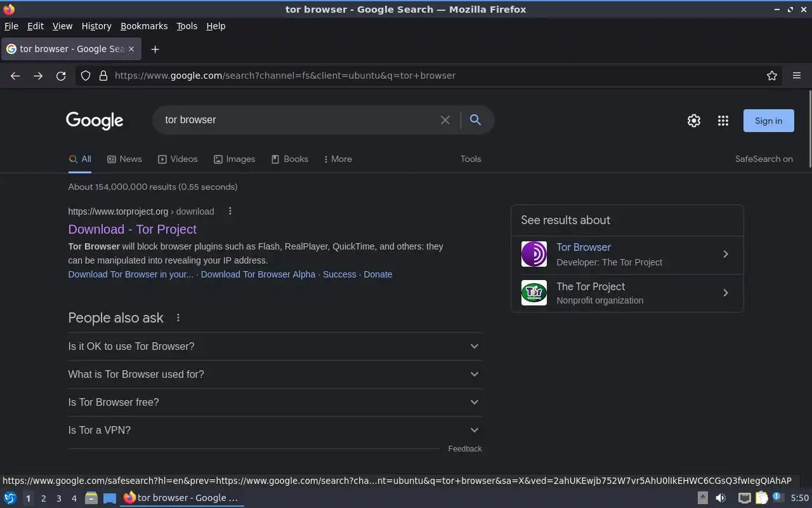This screenshot has height=508, width=812.
Task: Open the Tools search options
Action: click(471, 159)
